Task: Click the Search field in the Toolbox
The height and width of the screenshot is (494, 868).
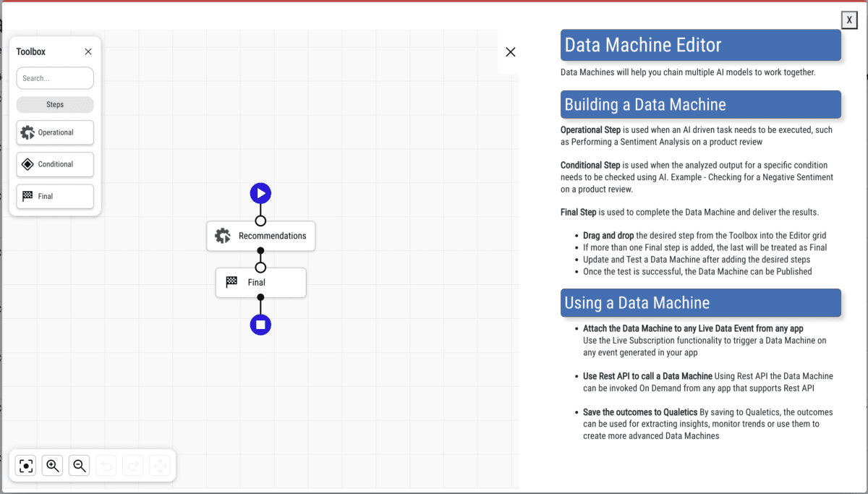Action: click(54, 78)
